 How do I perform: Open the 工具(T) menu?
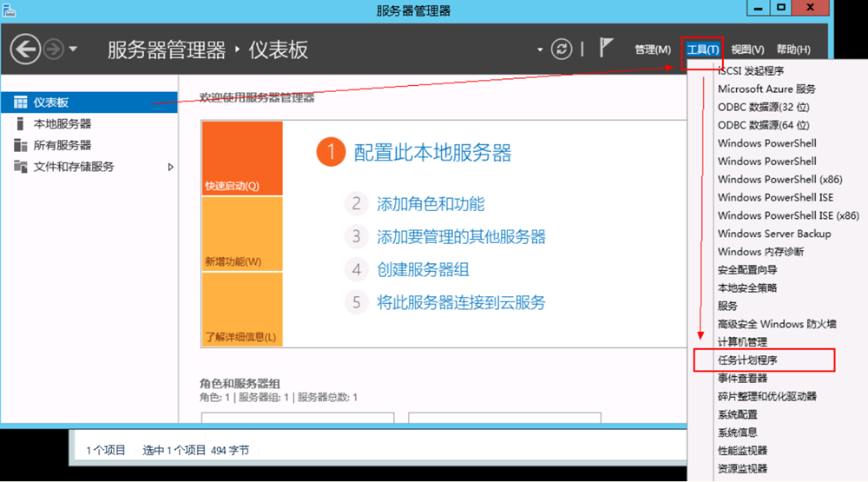coord(702,50)
